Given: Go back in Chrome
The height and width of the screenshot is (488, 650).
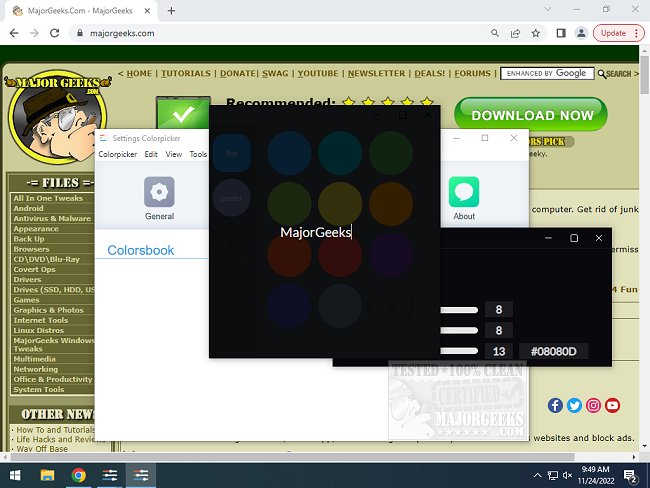Looking at the screenshot, I should (x=14, y=33).
